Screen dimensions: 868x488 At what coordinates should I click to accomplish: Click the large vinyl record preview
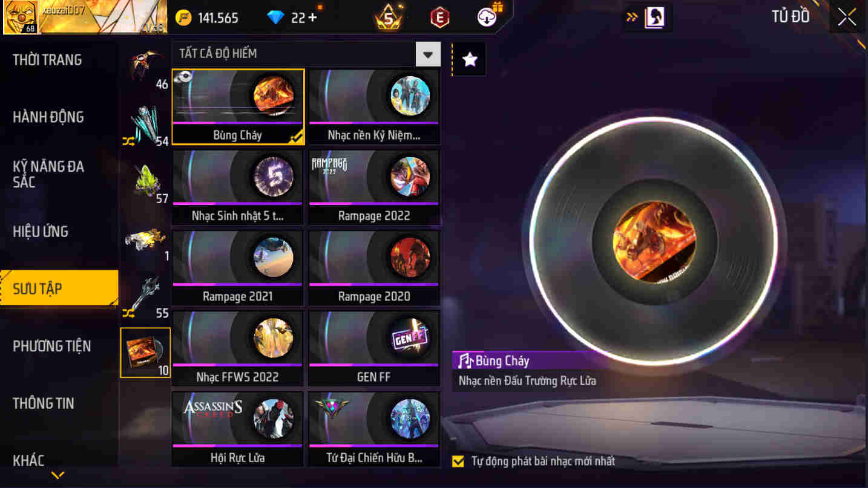tap(654, 241)
